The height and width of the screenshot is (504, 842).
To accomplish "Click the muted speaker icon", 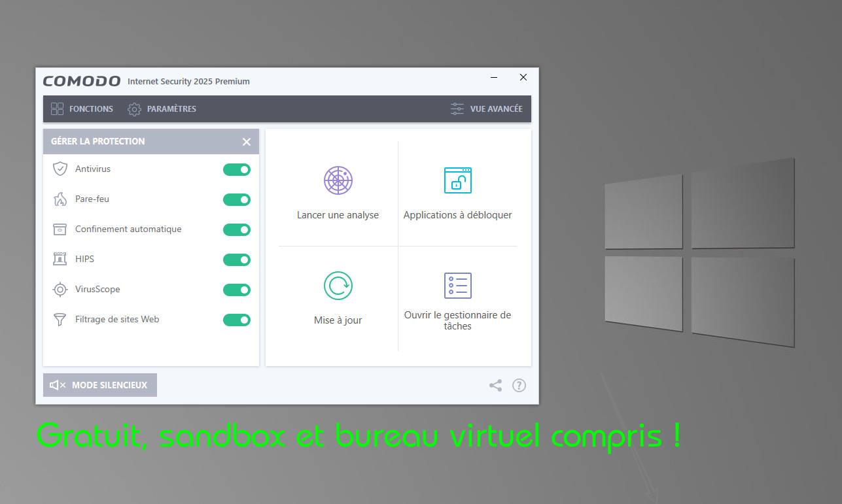I will coord(58,385).
